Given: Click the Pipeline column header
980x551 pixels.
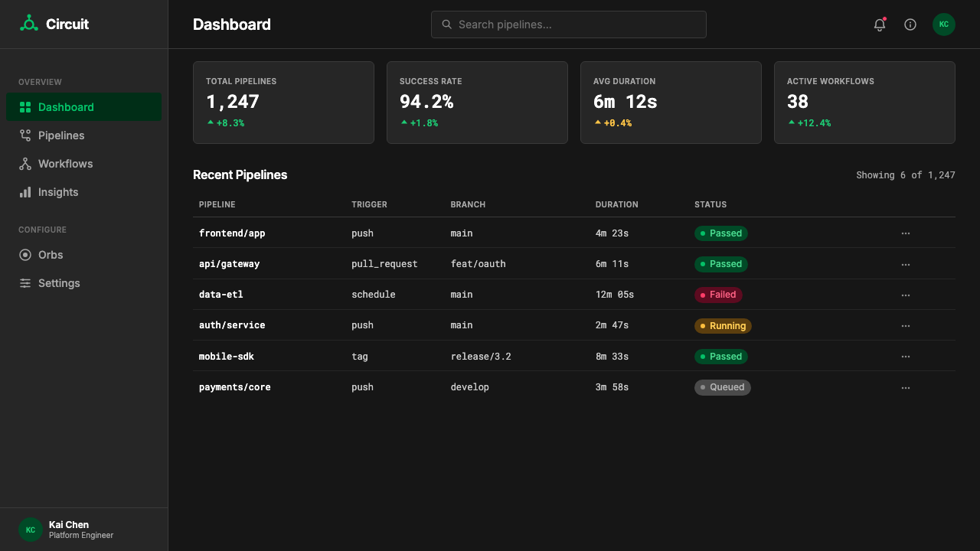Looking at the screenshot, I should coord(217,204).
